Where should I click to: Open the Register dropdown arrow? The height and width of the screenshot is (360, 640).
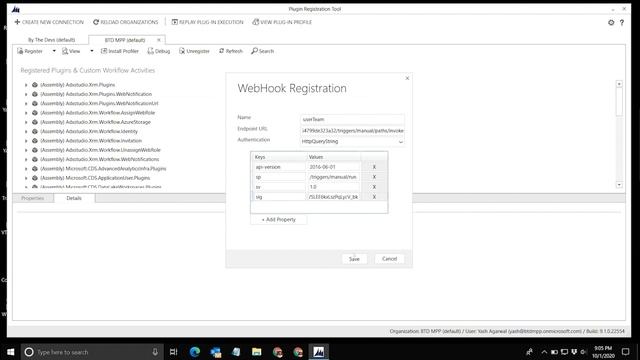[x=54, y=51]
